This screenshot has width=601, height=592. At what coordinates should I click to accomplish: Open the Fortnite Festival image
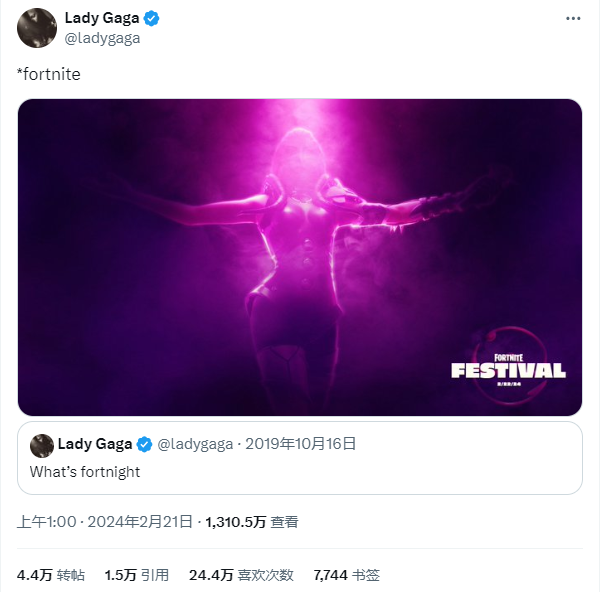pyautogui.click(x=300, y=257)
